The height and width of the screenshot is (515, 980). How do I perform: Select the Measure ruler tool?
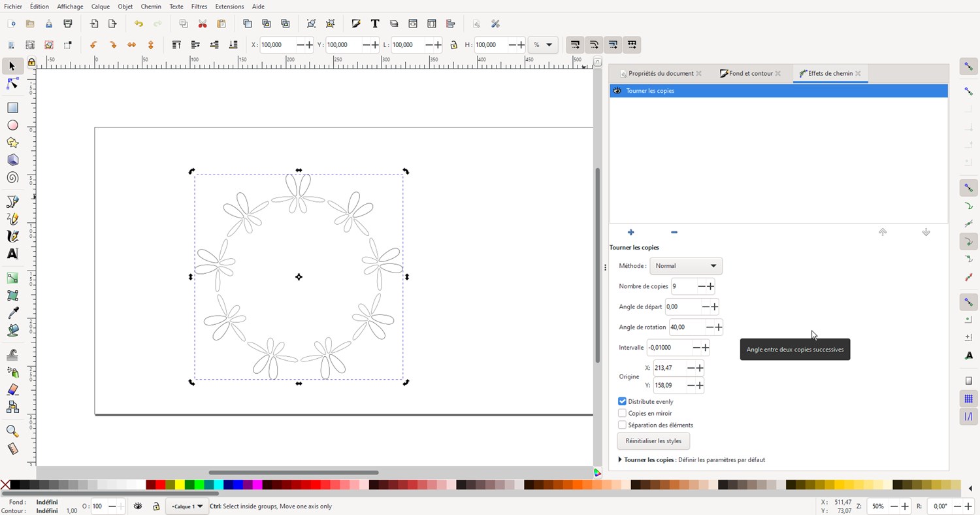coord(12,449)
